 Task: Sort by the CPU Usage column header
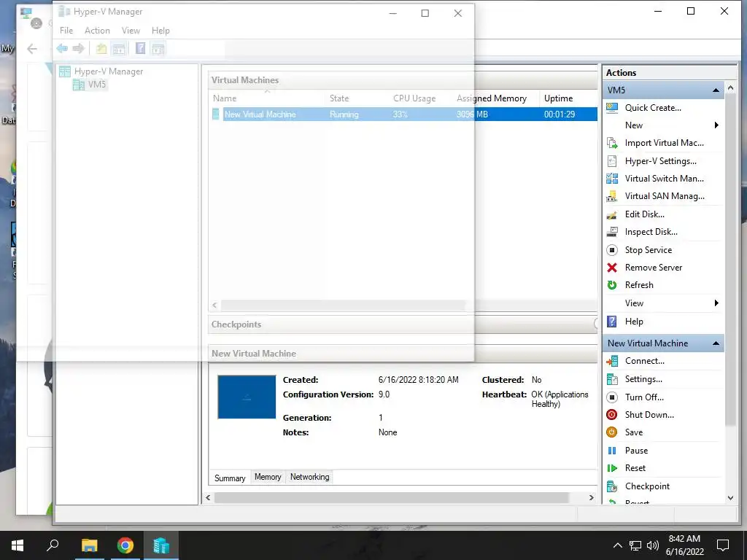click(414, 98)
